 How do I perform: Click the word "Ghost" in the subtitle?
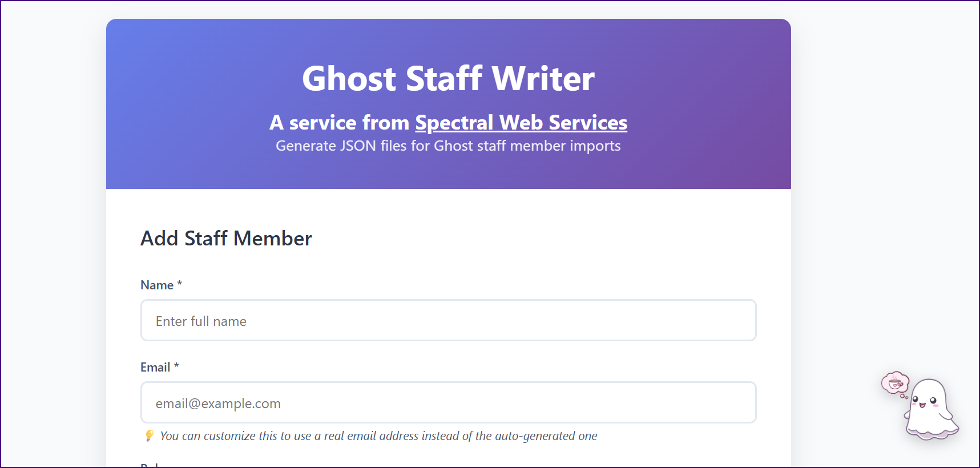tap(453, 146)
